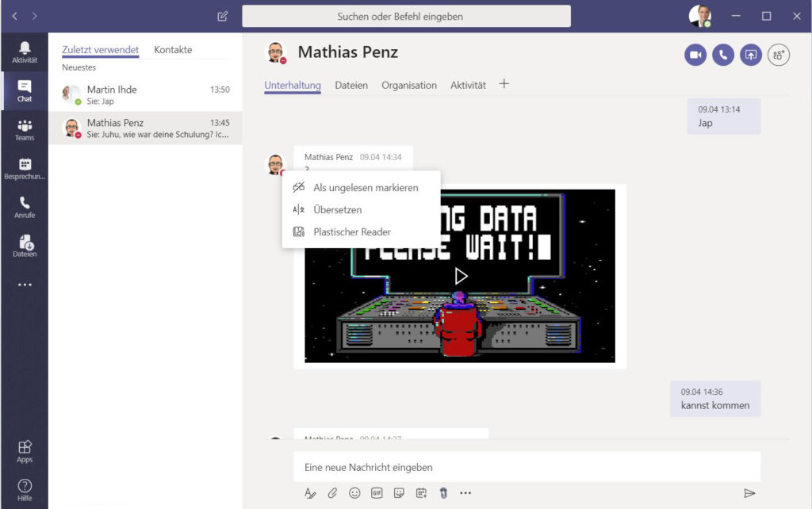
Task: Click the 'kannst kommen' message
Action: pyautogui.click(x=715, y=399)
